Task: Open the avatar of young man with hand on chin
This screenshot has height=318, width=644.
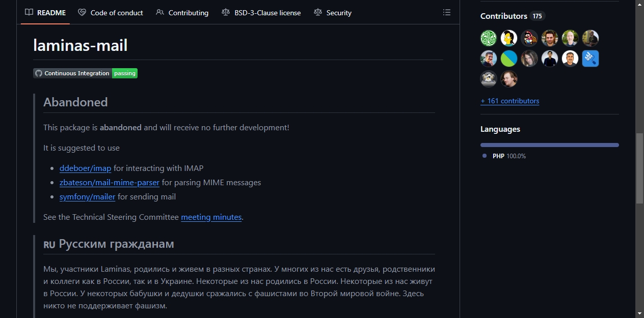Action: [x=489, y=59]
